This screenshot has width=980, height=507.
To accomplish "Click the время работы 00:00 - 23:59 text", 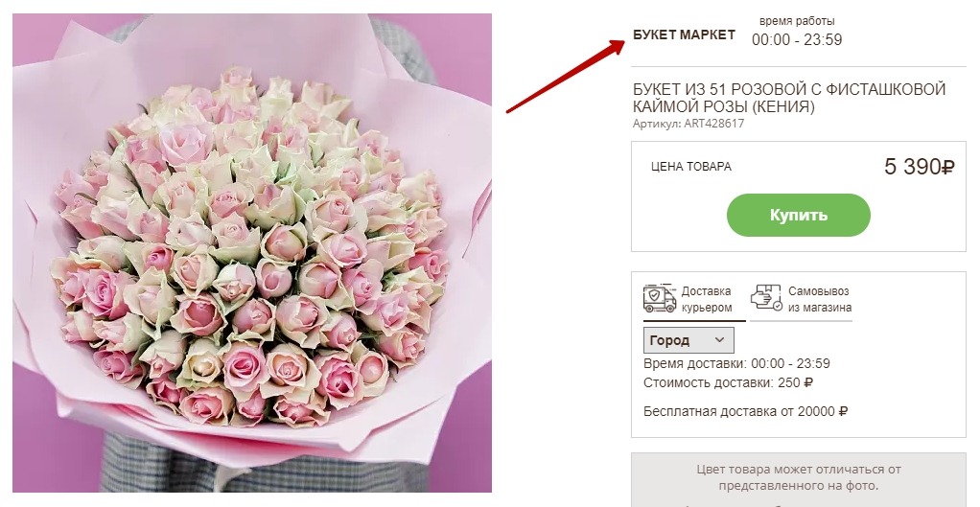I will coord(797,32).
